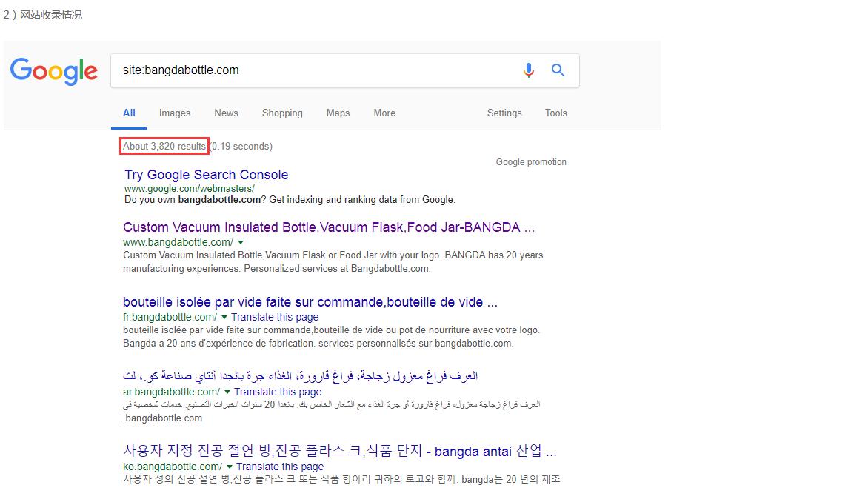
Task: Expand dropdown arrow next to fr.bangdabottle.com/
Action: [x=224, y=317]
